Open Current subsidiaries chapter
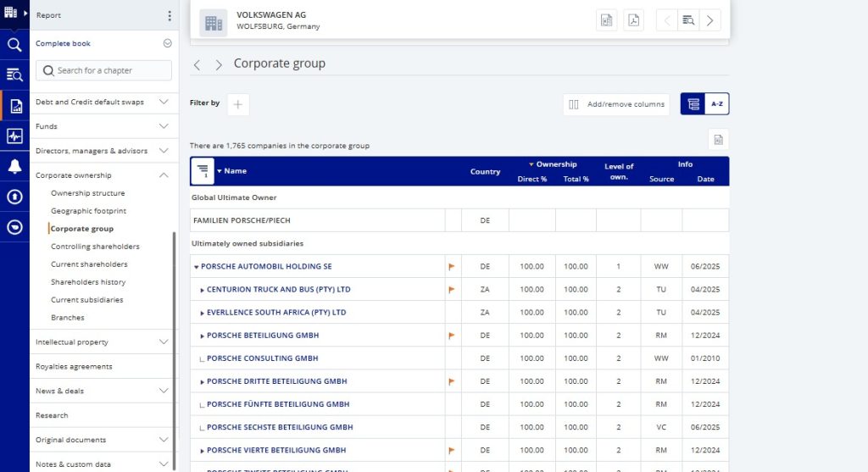This screenshot has height=472, width=868. (x=87, y=299)
